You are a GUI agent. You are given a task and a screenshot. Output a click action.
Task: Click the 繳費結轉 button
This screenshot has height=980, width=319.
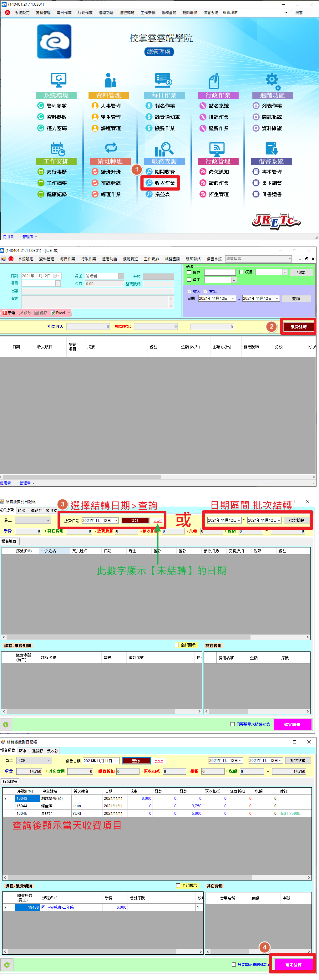[298, 327]
